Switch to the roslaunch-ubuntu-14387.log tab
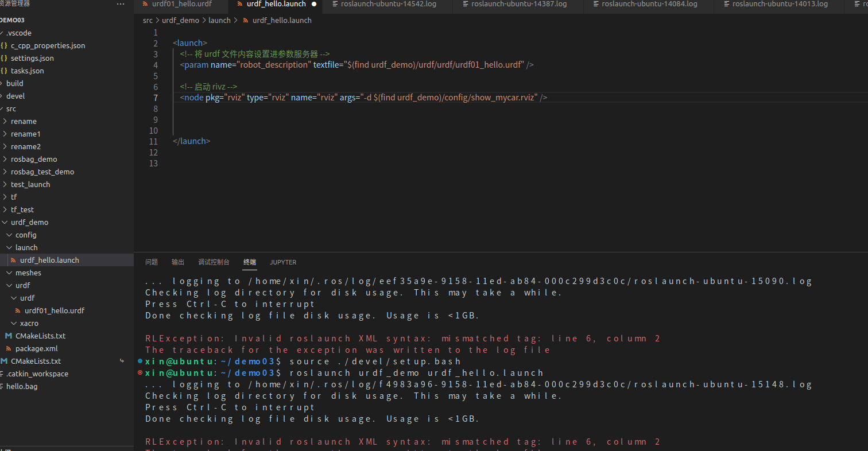868x451 pixels. coord(518,4)
